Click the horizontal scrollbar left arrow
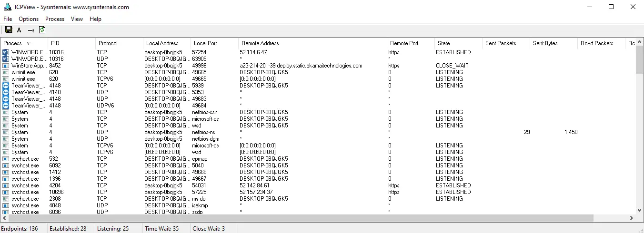The height and width of the screenshot is (233, 644). pos(4,218)
